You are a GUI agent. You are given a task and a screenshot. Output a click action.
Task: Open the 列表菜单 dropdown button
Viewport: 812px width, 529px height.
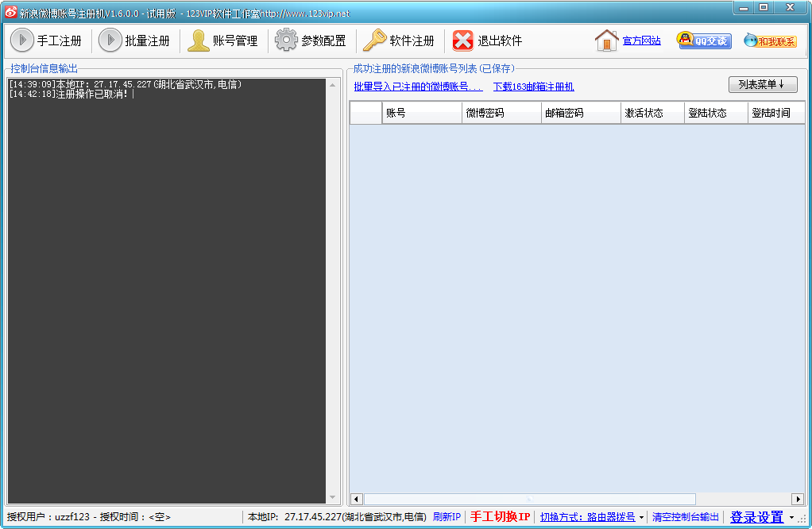[x=763, y=84]
